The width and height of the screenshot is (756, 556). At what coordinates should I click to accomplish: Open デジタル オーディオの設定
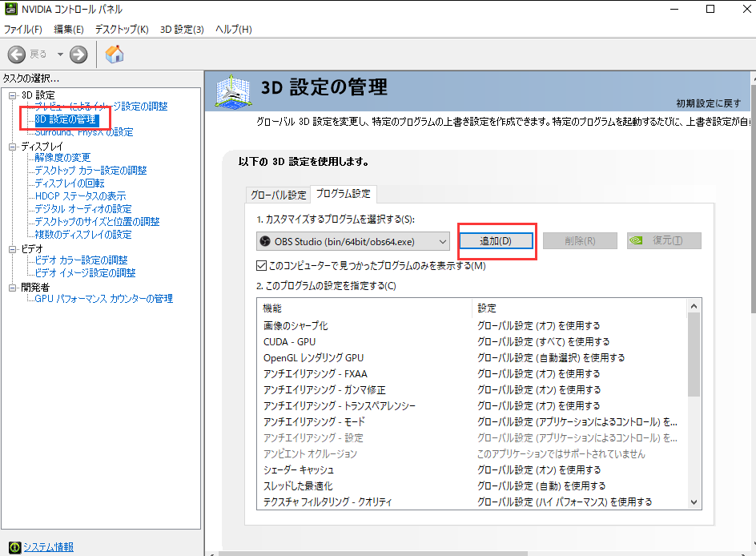pyautogui.click(x=83, y=209)
